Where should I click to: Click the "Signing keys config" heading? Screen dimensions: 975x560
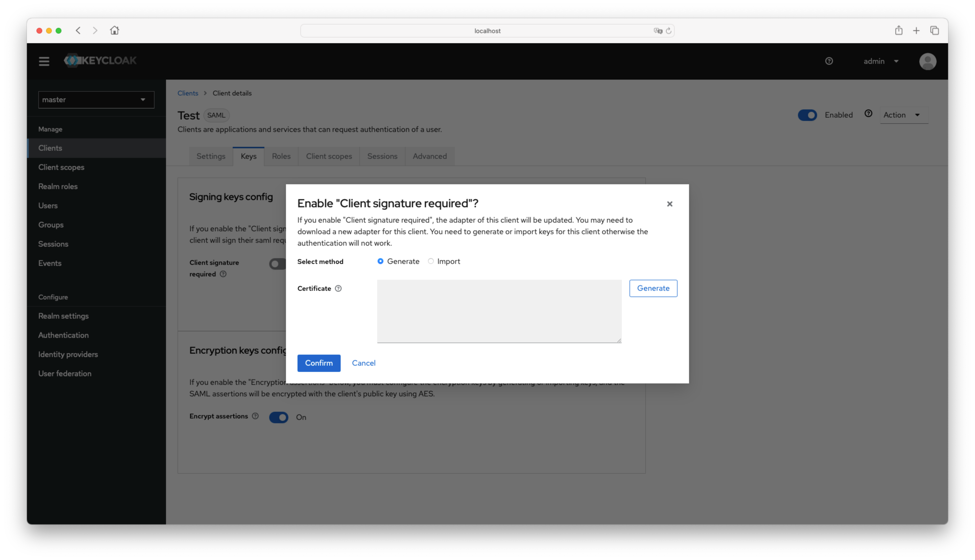click(231, 197)
